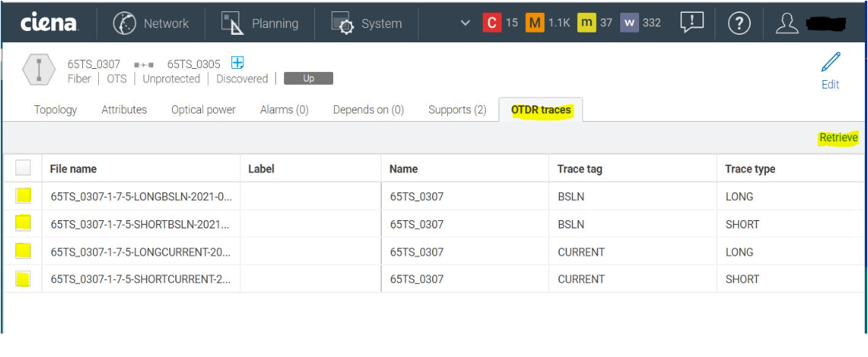
Task: Switch to the Attributes tab
Action: [124, 110]
